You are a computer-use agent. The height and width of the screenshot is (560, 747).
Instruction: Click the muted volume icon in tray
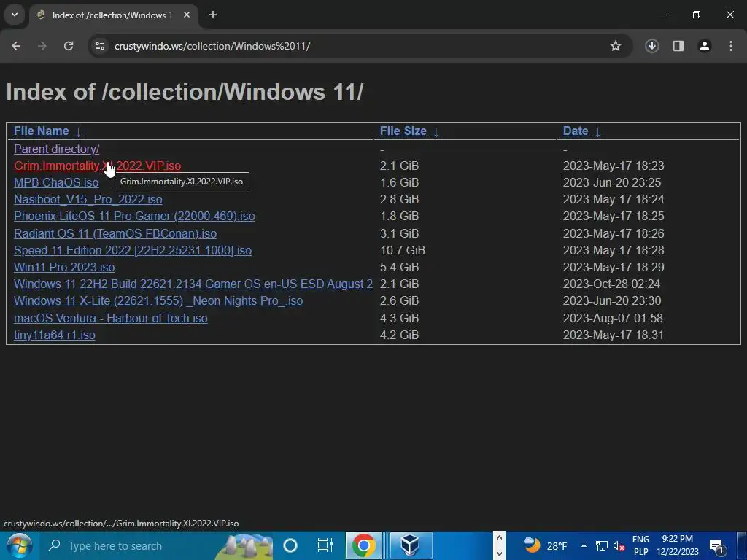coord(619,545)
